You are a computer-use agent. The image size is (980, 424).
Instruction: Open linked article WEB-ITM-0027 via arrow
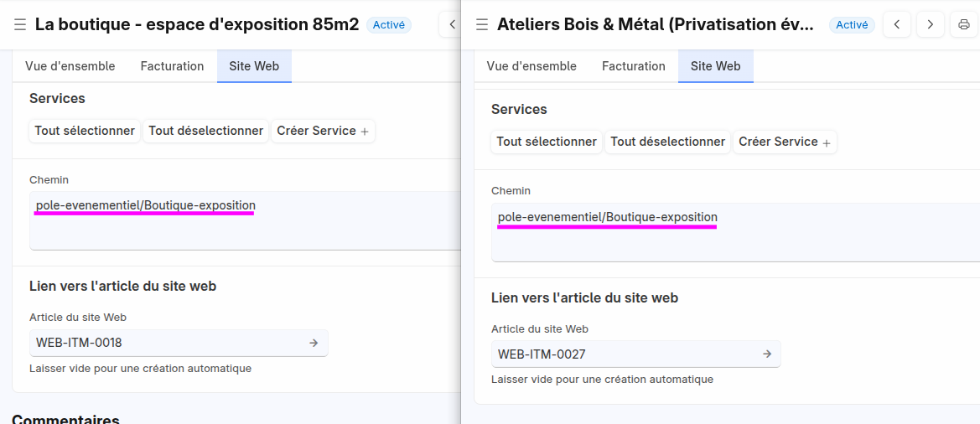pyautogui.click(x=767, y=354)
